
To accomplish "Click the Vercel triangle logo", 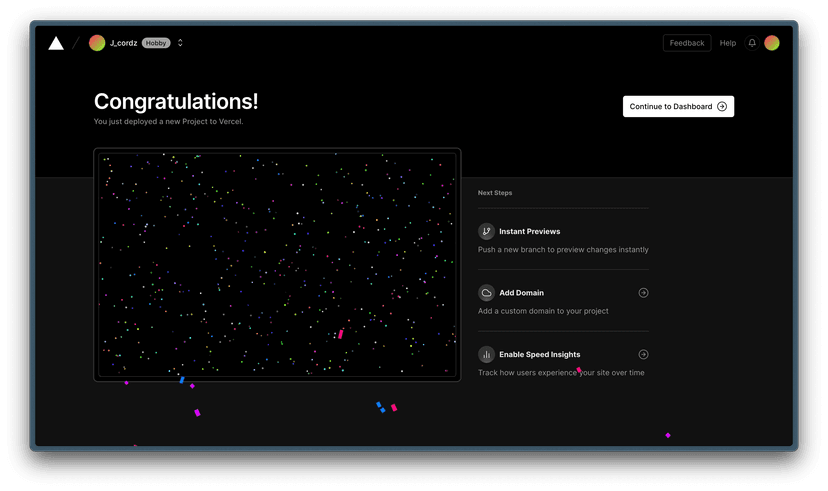I will tap(56, 43).
